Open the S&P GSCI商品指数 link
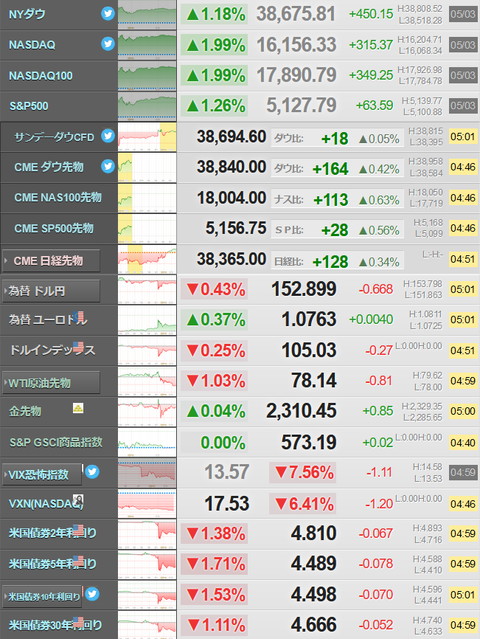Viewport: 480px width, 639px height. click(x=56, y=442)
